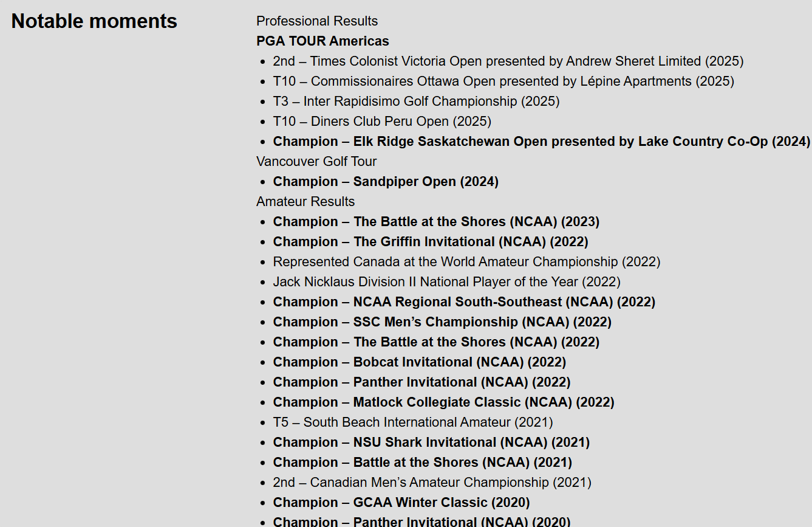This screenshot has height=527, width=812.
Task: Click Sandpiper Open 2024 champion entry
Action: point(386,182)
